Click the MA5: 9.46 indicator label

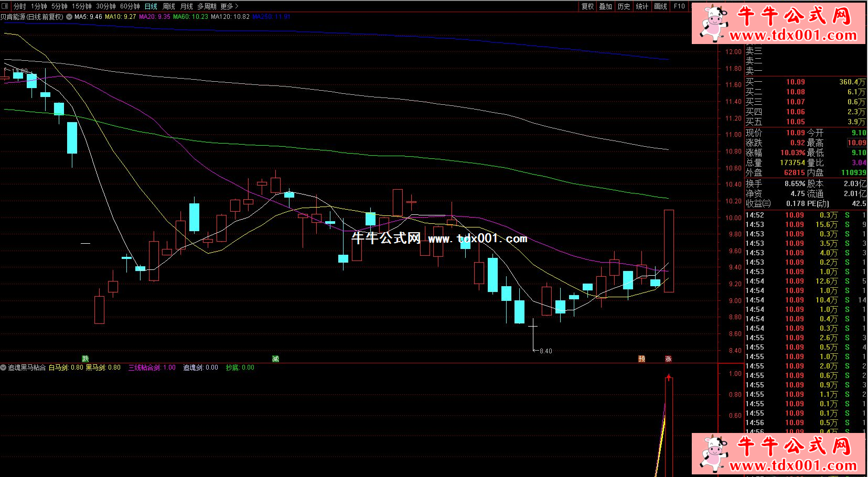(x=88, y=17)
